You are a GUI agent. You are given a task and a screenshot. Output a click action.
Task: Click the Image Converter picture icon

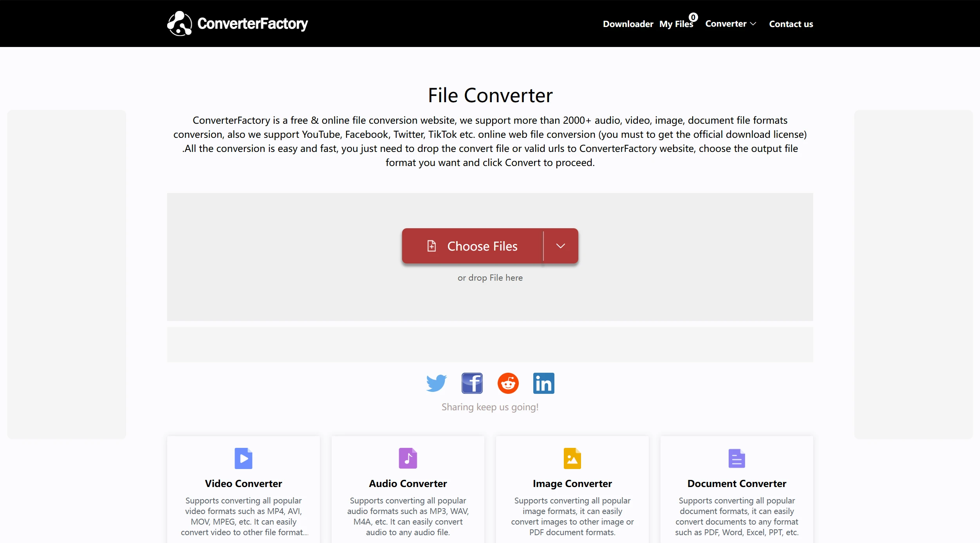click(572, 458)
